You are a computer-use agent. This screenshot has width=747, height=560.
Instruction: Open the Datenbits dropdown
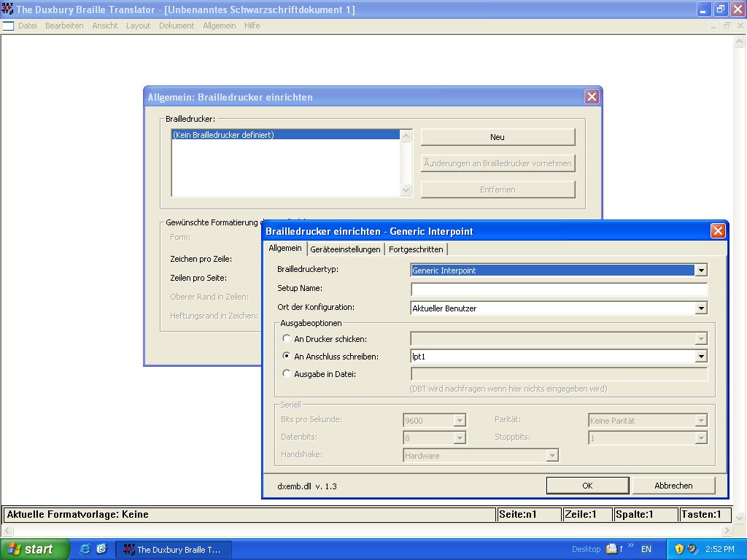[x=460, y=437]
